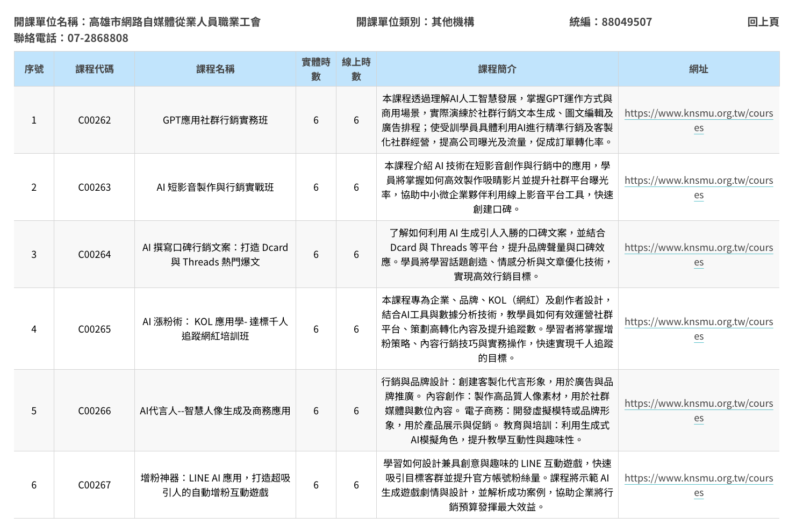Click the AI 漲粉術 course name cell
803x532 pixels.
tap(215, 329)
